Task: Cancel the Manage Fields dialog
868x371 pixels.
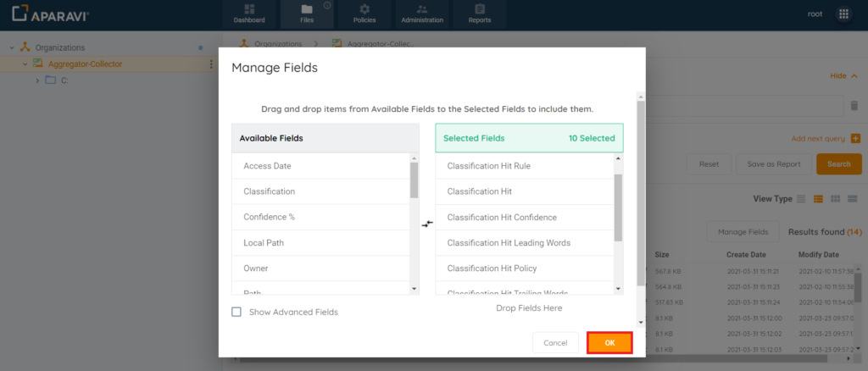Action: tap(555, 343)
